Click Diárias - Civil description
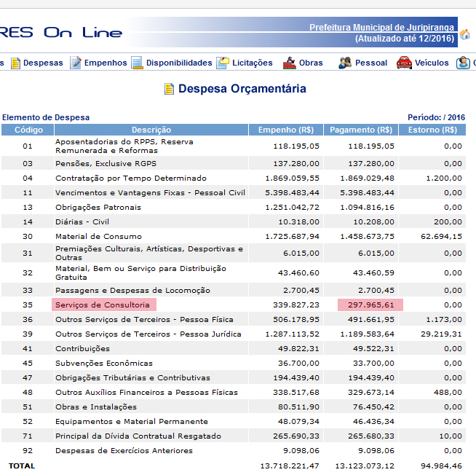The height and width of the screenshot is (475, 476). point(82,222)
